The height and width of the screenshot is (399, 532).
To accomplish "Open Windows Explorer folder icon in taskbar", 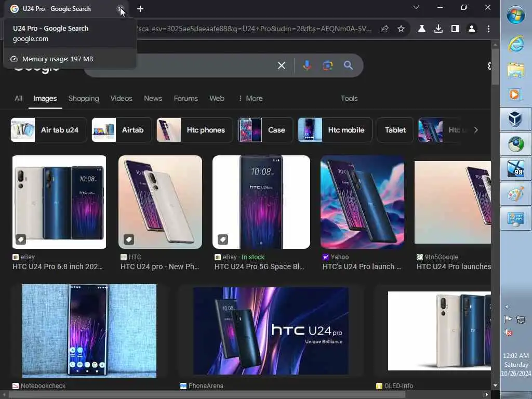I will (516, 70).
